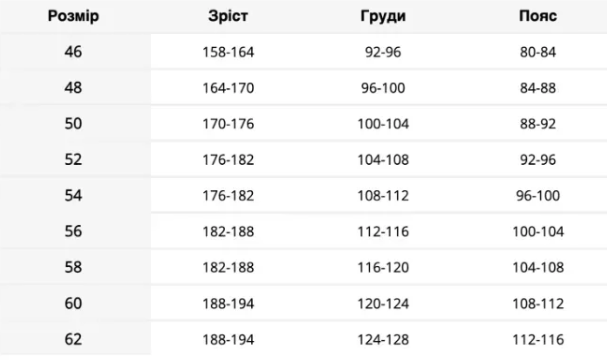Click chest cell 108-112

(x=383, y=196)
